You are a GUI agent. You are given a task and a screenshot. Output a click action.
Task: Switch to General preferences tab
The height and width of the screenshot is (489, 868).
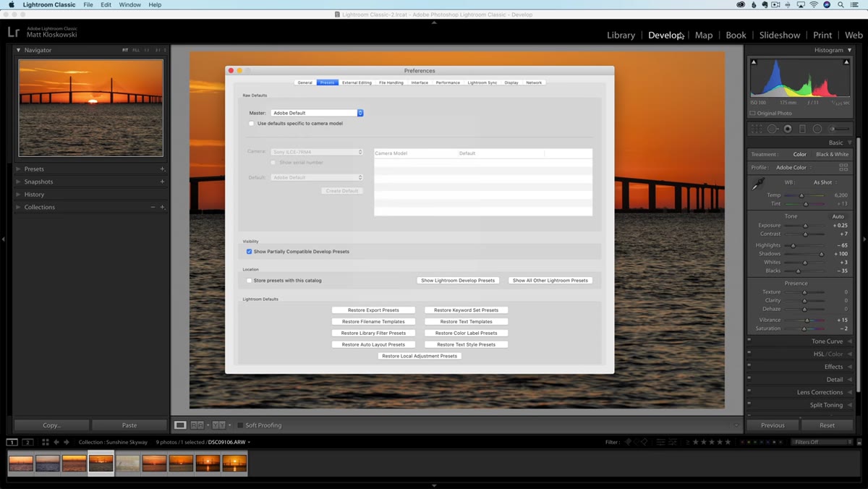(x=305, y=82)
